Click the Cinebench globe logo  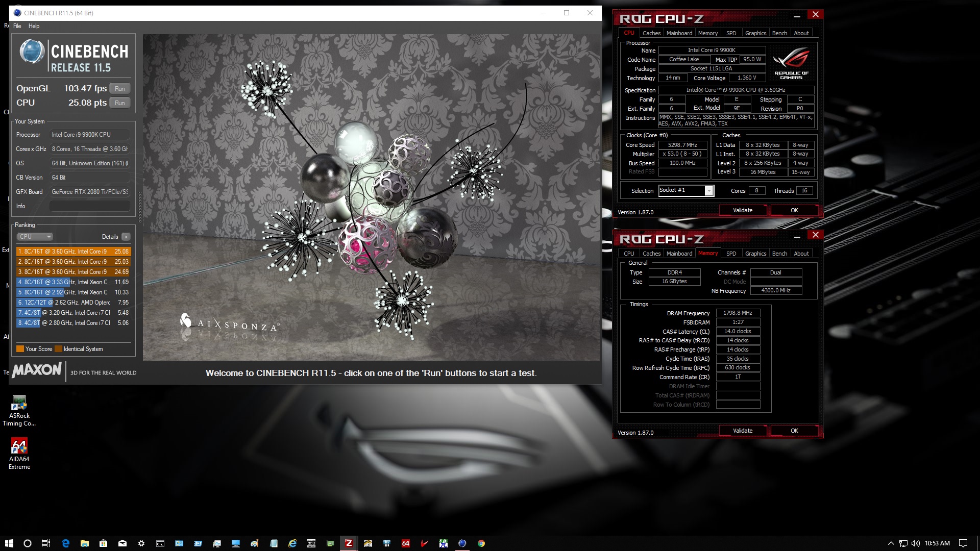click(x=32, y=52)
